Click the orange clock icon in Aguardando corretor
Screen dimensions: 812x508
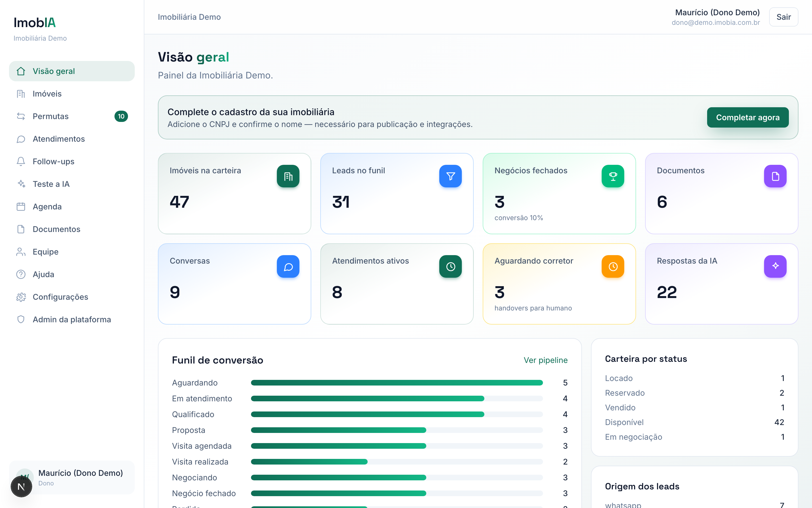click(x=613, y=266)
